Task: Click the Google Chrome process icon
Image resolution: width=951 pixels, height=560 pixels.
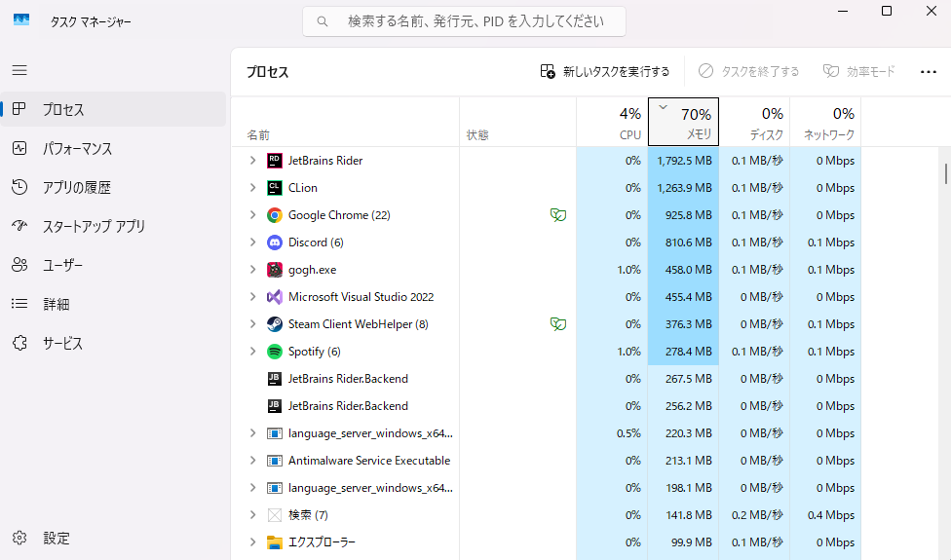Action: [x=275, y=215]
